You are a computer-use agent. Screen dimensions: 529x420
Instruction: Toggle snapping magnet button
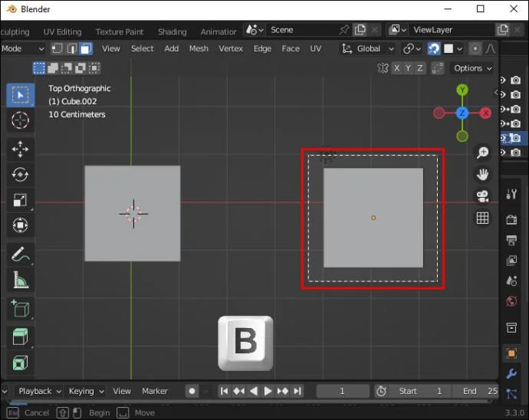click(434, 49)
